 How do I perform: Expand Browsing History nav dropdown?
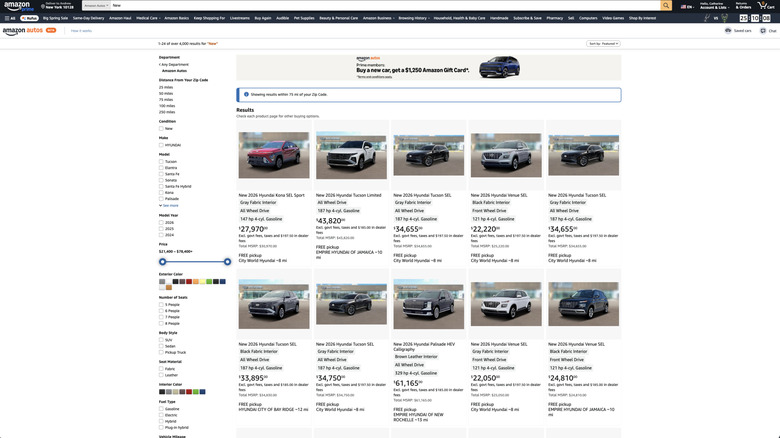tap(414, 18)
